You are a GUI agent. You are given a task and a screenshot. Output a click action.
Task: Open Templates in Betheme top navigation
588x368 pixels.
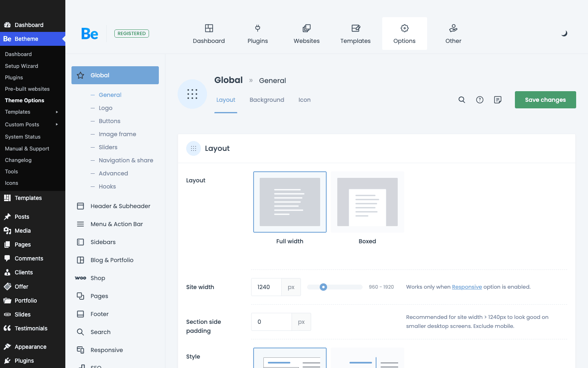(356, 34)
